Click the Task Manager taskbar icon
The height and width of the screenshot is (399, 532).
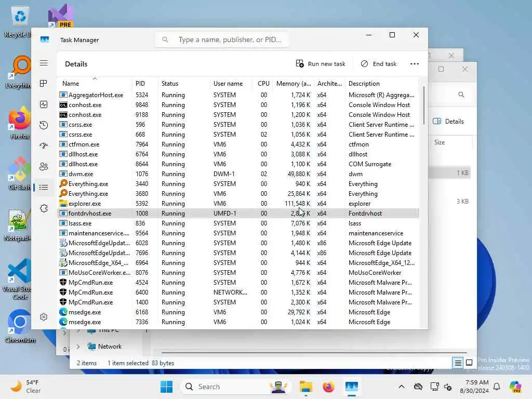pyautogui.click(x=352, y=387)
